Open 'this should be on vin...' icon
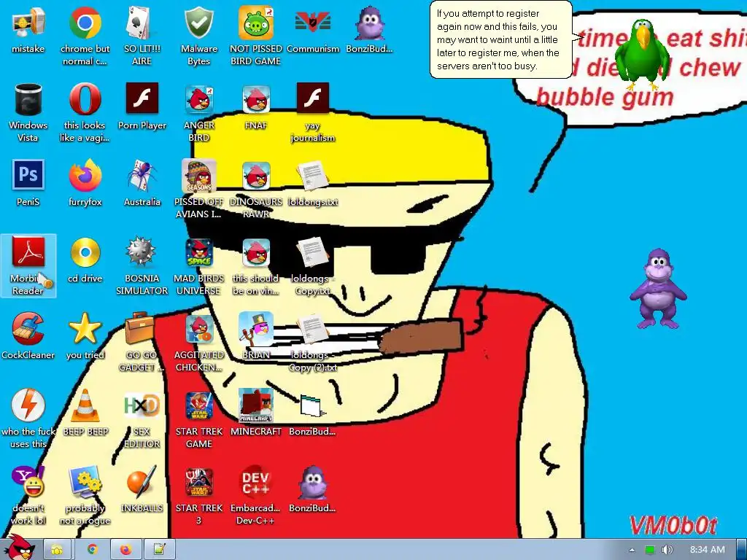The height and width of the screenshot is (560, 747). tap(256, 265)
